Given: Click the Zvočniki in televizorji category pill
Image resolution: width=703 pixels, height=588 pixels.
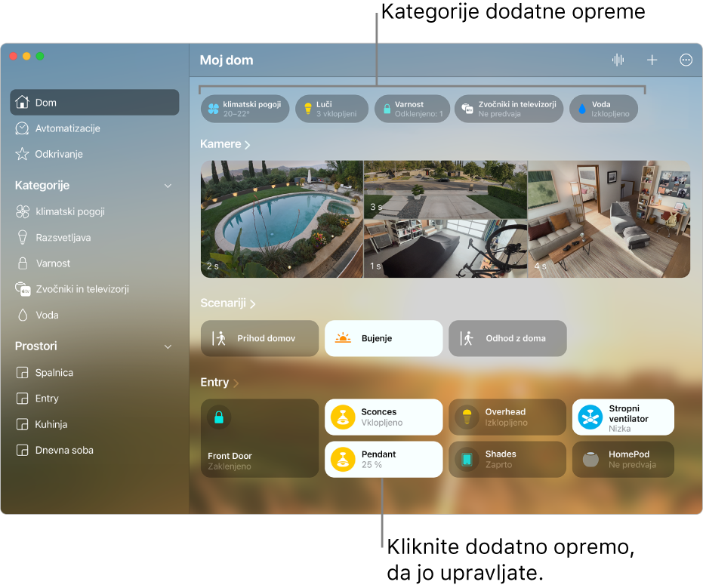Looking at the screenshot, I should [509, 109].
